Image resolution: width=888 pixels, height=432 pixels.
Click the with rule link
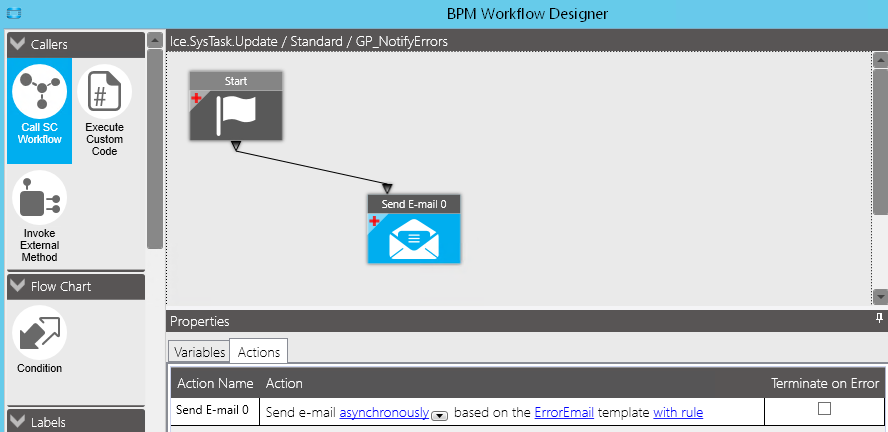(x=678, y=413)
